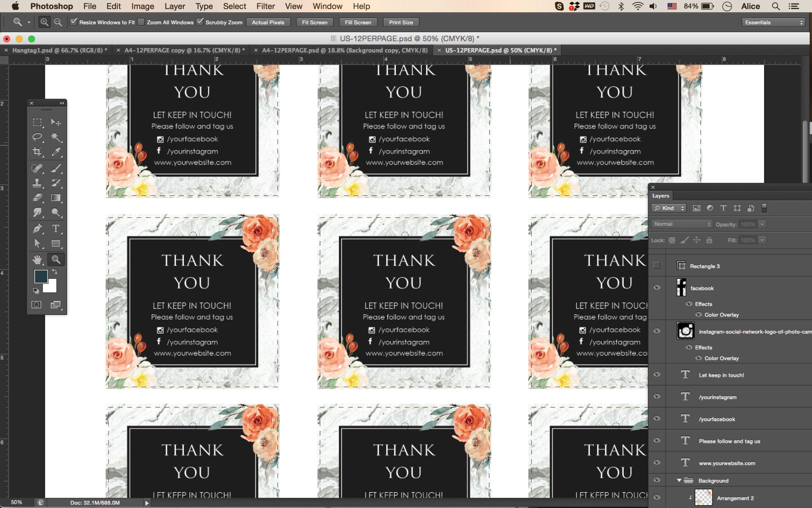812x508 pixels.
Task: Toggle Scrubby Zoom checkbox
Action: click(x=200, y=22)
